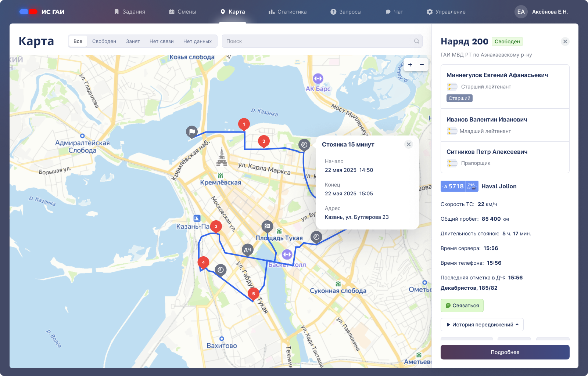Click the start flag marker on the map
The width and height of the screenshot is (588, 376).
point(192,131)
